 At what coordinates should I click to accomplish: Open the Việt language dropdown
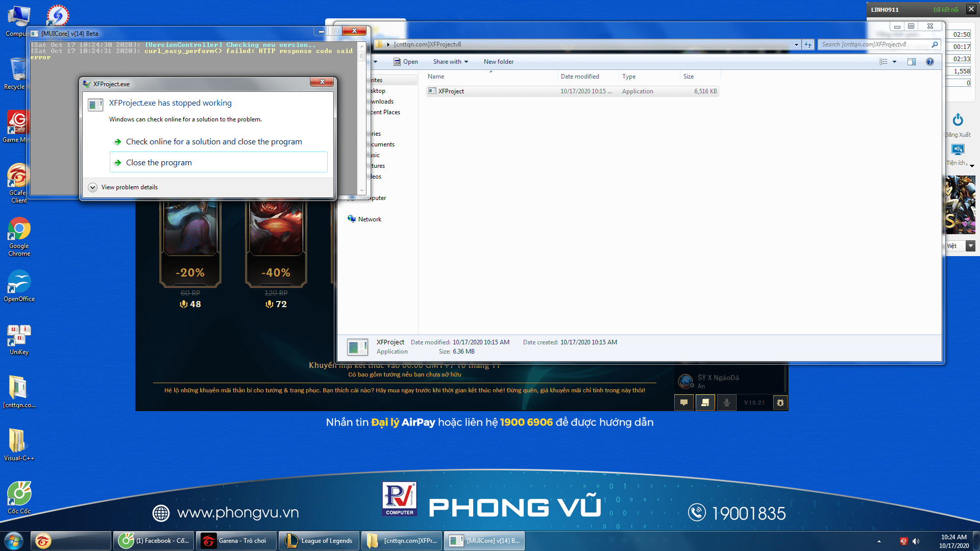971,246
